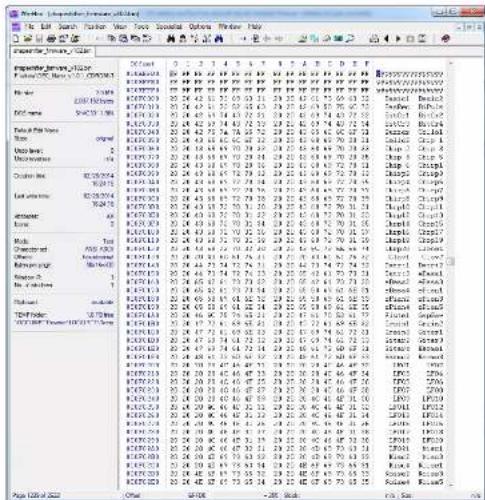Click the Open Folder toolbar icon
The height and width of the screenshot is (500, 485).
pyautogui.click(x=75, y=39)
